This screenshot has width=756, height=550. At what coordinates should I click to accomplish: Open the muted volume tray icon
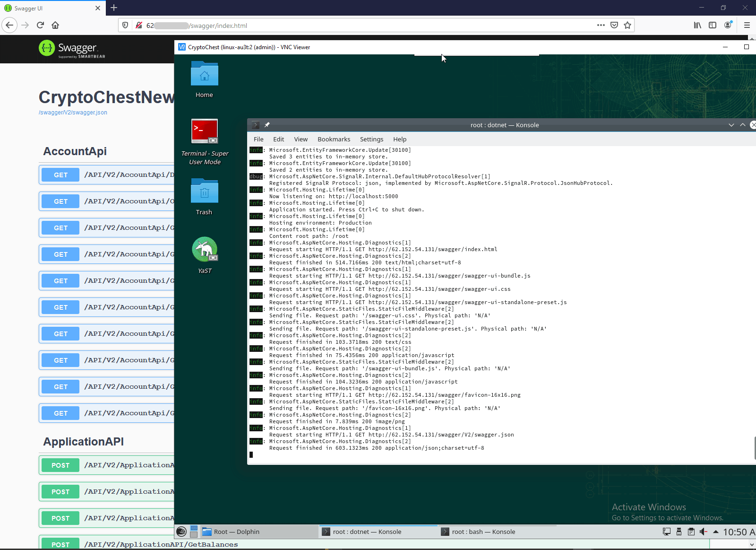(704, 532)
